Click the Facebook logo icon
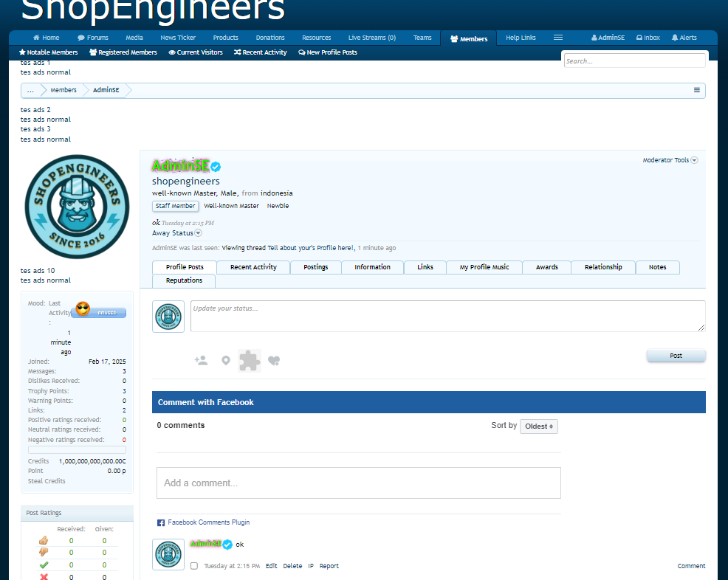This screenshot has height=580, width=728. tap(161, 523)
